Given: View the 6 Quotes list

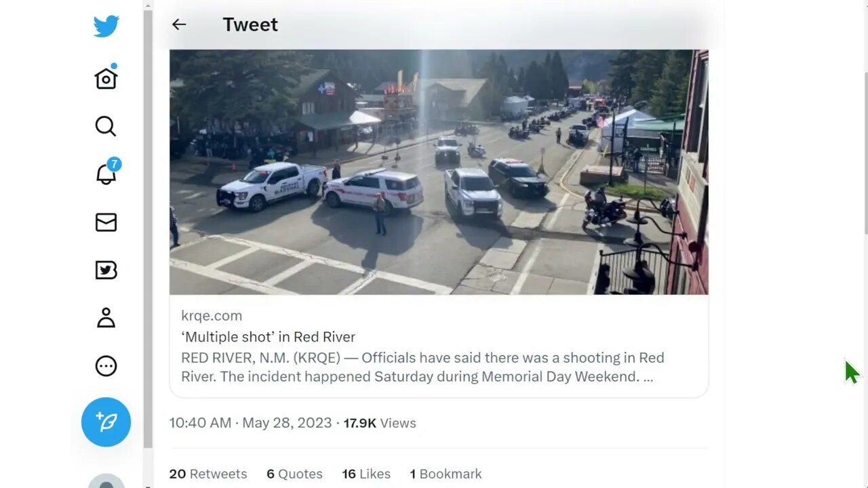Looking at the screenshot, I should [294, 474].
